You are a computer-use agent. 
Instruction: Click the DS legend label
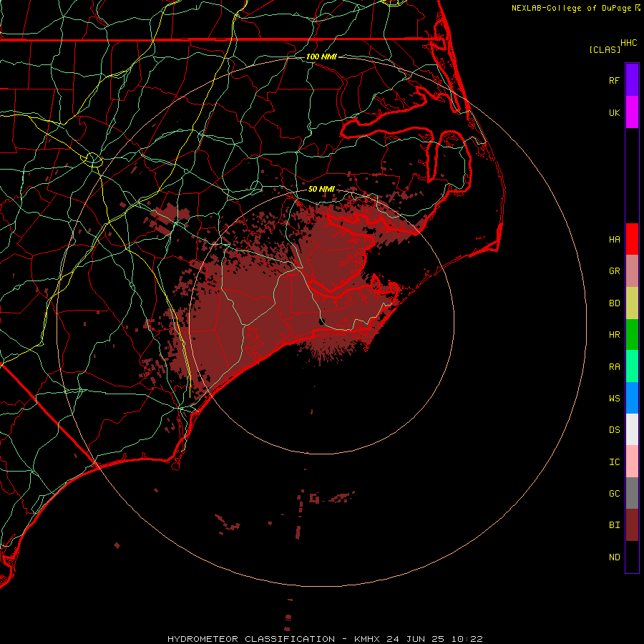[614, 430]
